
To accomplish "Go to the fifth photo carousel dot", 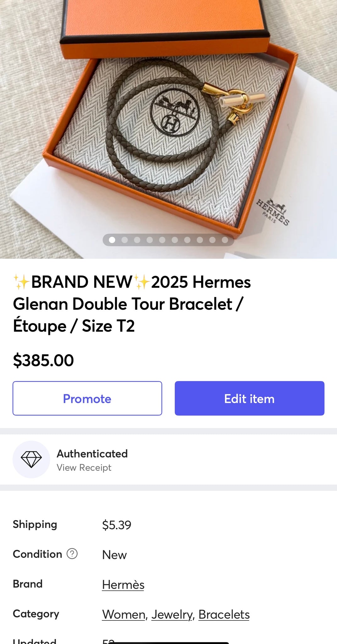I will click(162, 240).
